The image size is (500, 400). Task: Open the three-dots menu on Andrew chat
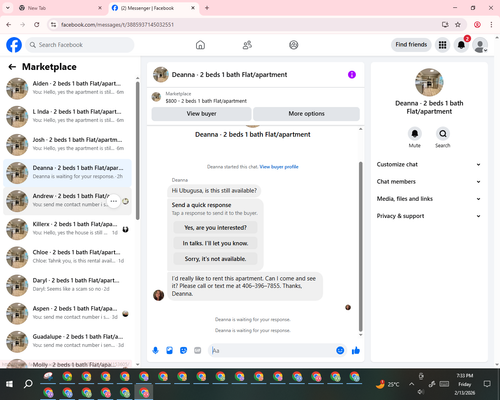(x=114, y=201)
